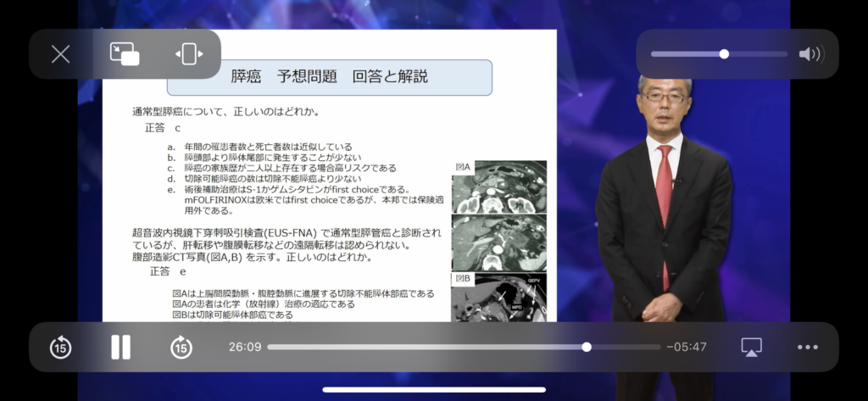Tap the upper 図A CT image
This screenshot has height=401, width=868.
[x=498, y=187]
